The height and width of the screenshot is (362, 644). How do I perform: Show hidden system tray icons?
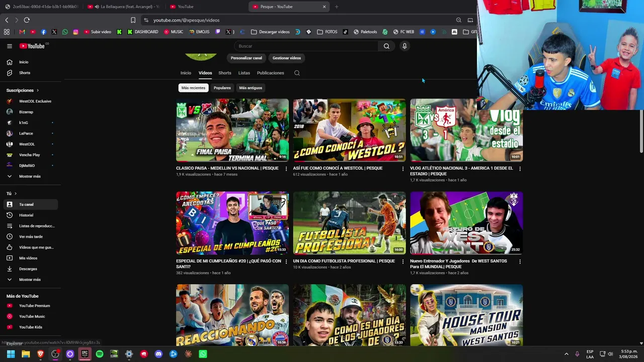point(566,354)
